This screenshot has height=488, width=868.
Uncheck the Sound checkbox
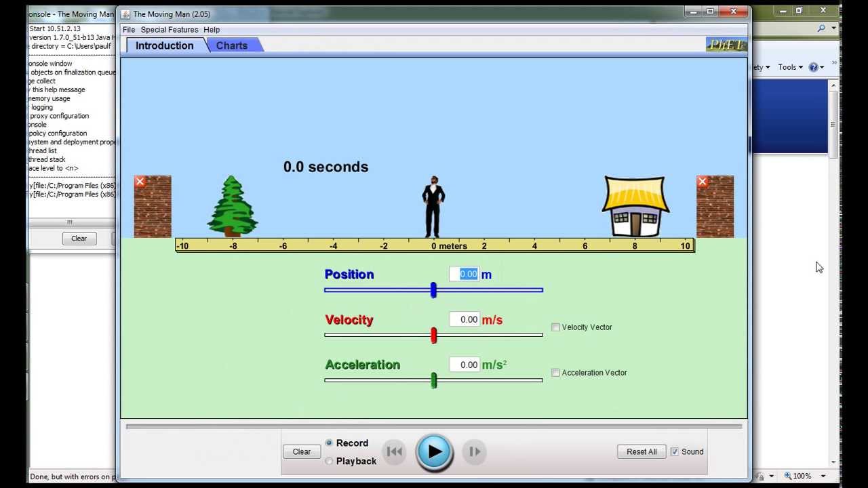(x=675, y=451)
